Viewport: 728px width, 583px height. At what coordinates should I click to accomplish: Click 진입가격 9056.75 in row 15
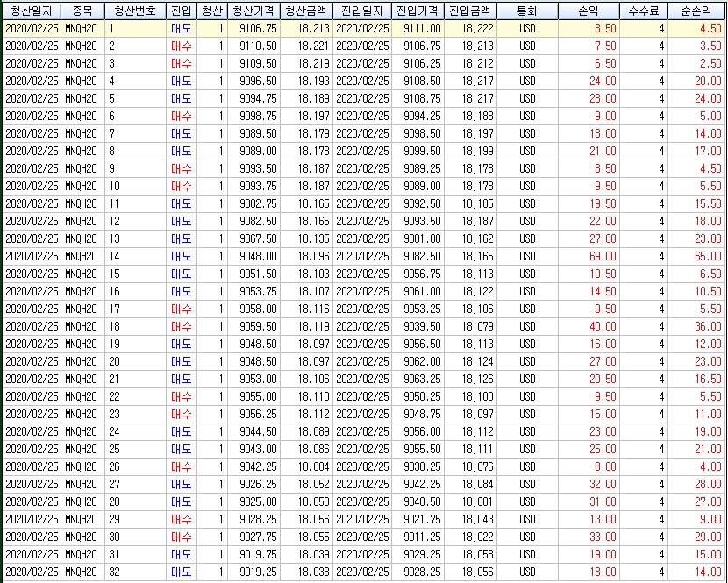pyautogui.click(x=422, y=274)
